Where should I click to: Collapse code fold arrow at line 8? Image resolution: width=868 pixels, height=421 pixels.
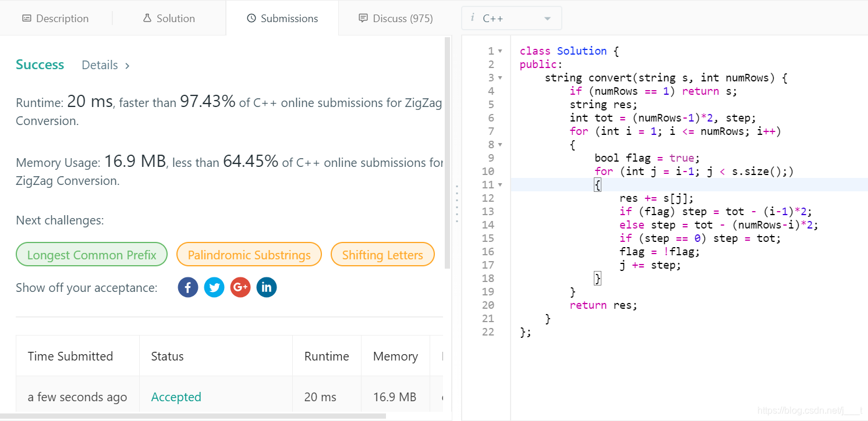pos(500,145)
